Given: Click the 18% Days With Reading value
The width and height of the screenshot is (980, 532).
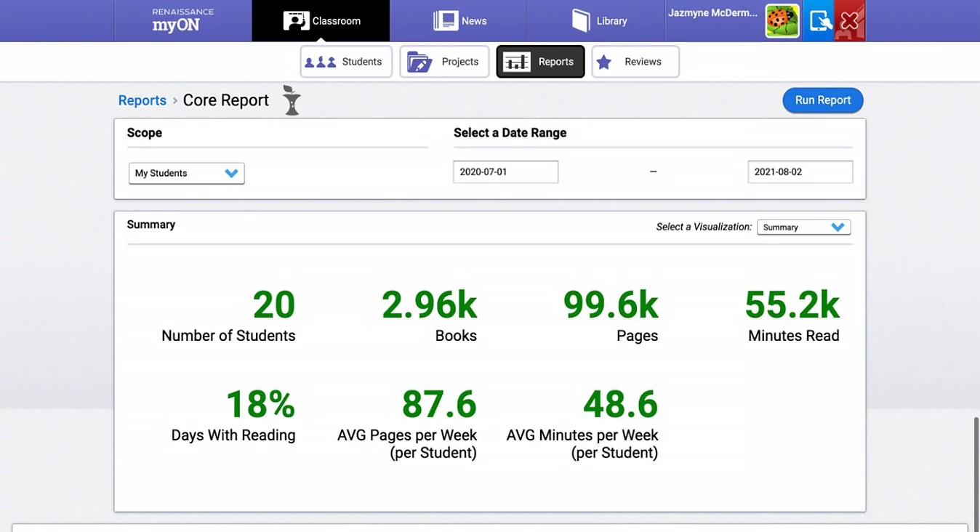Looking at the screenshot, I should 261,404.
